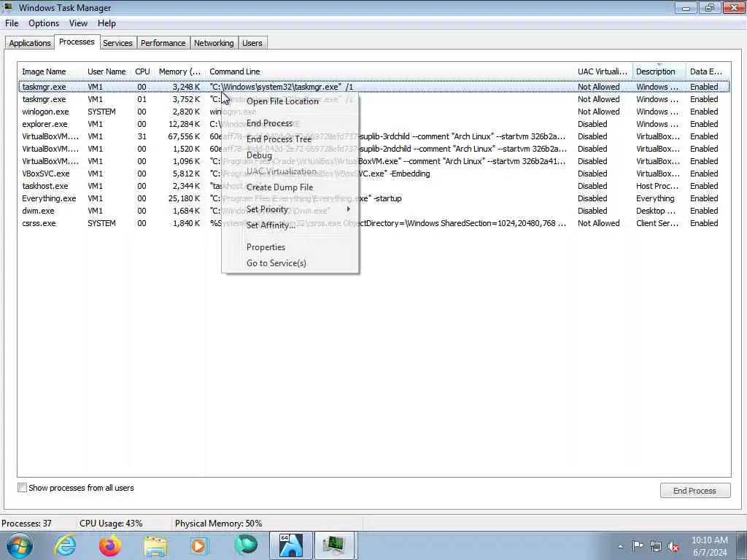This screenshot has height=560, width=747.
Task: Sort by the Data E... column header
Action: [708, 71]
